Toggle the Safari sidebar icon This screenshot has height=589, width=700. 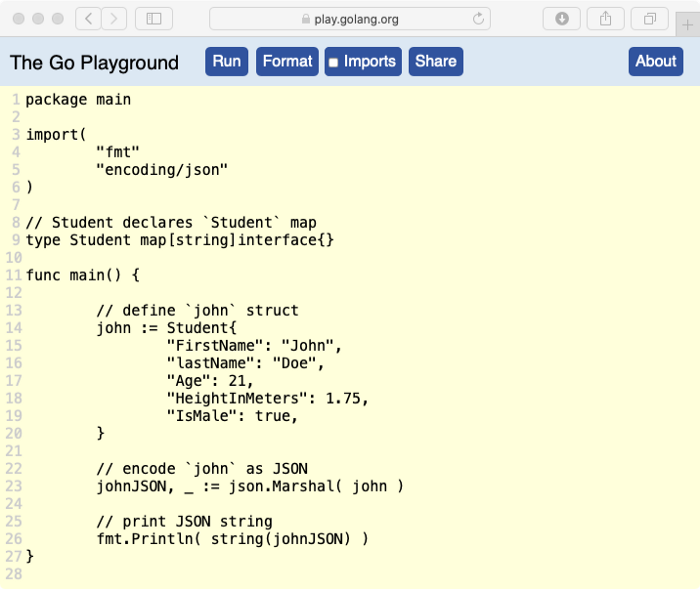pos(154,18)
